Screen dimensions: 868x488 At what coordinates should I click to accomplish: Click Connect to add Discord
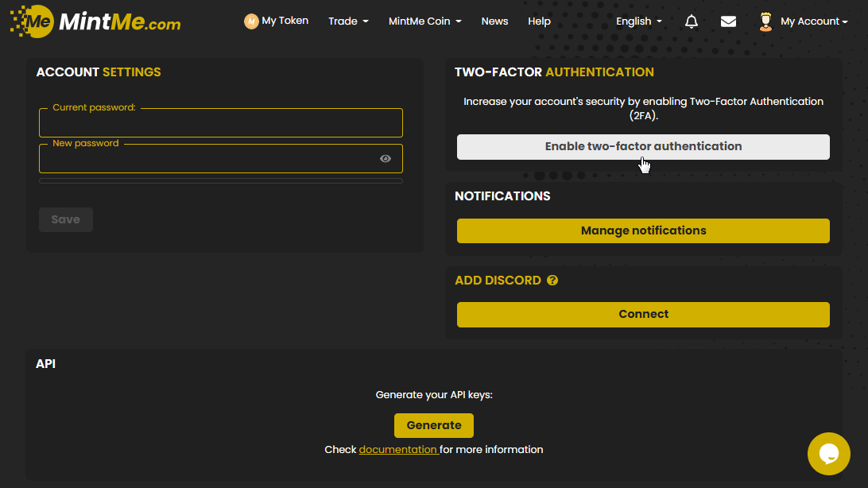[x=643, y=315]
